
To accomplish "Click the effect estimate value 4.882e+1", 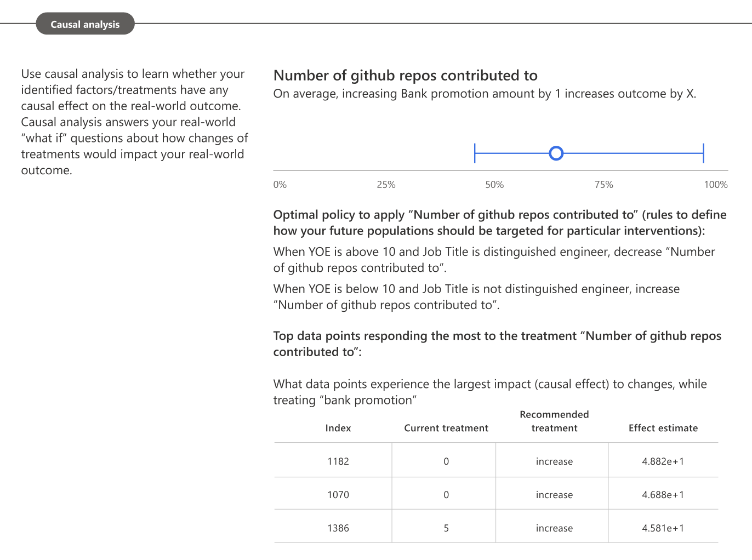I will tap(663, 461).
